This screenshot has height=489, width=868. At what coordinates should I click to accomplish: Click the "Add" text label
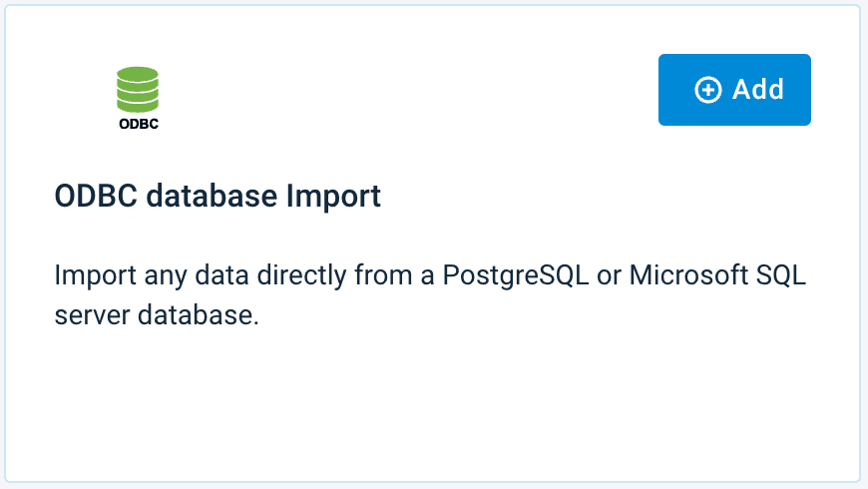click(x=758, y=89)
